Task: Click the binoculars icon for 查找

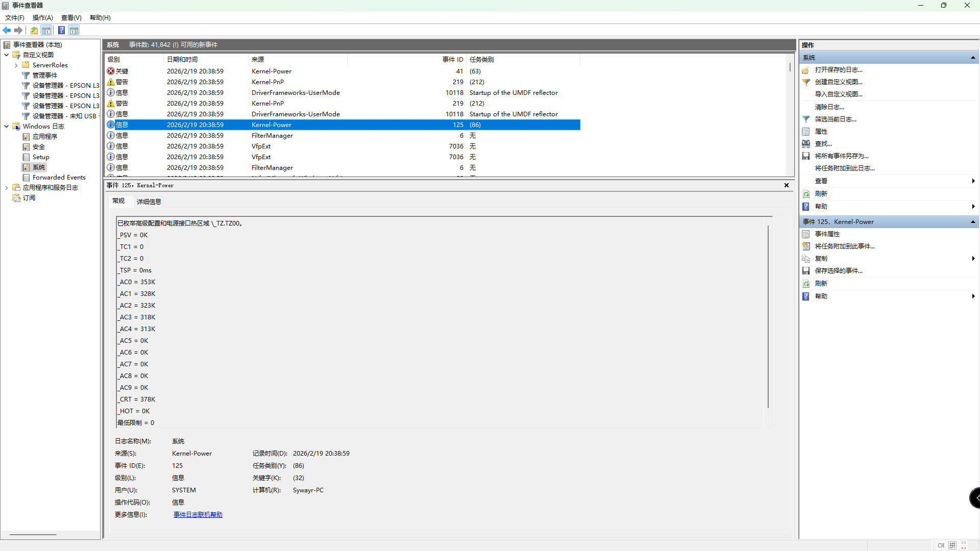Action: point(806,144)
